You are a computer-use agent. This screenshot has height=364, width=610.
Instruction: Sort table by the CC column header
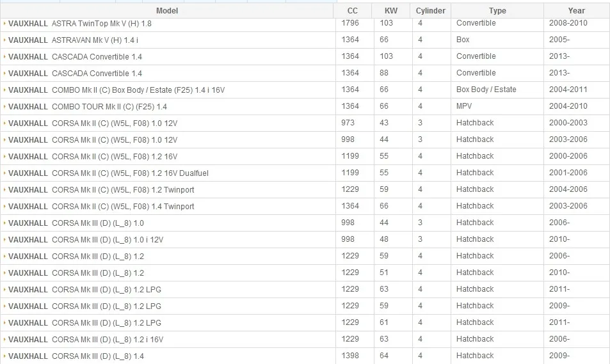pos(353,11)
